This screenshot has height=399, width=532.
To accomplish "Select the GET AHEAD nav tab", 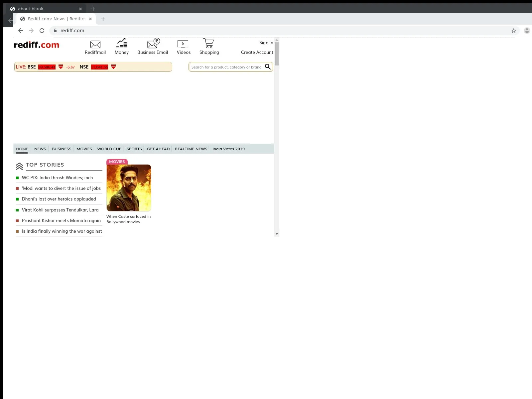I will click(x=158, y=149).
